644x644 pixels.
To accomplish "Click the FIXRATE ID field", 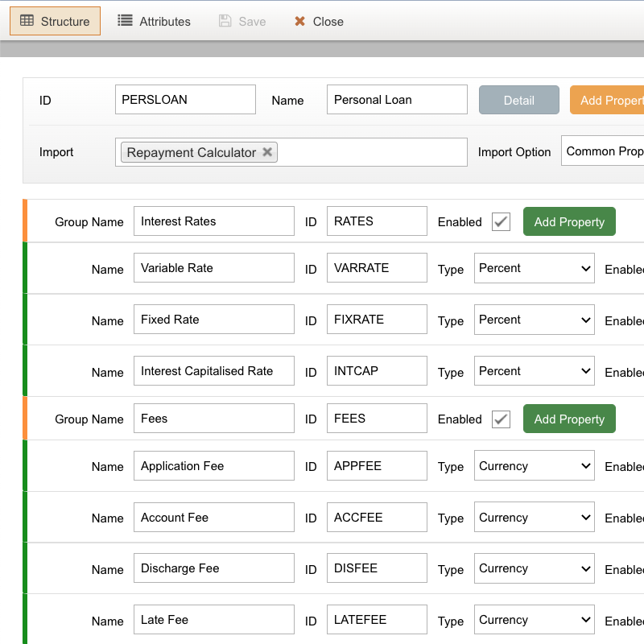I will coord(377,319).
